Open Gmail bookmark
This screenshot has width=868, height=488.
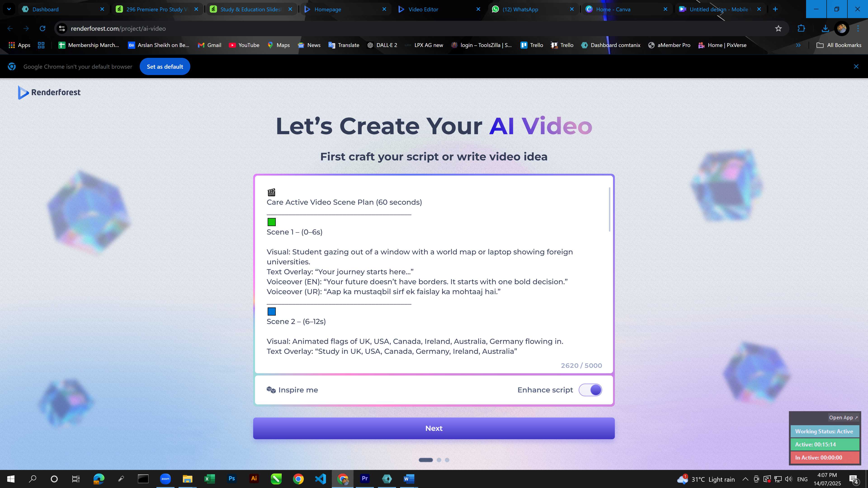tap(209, 45)
